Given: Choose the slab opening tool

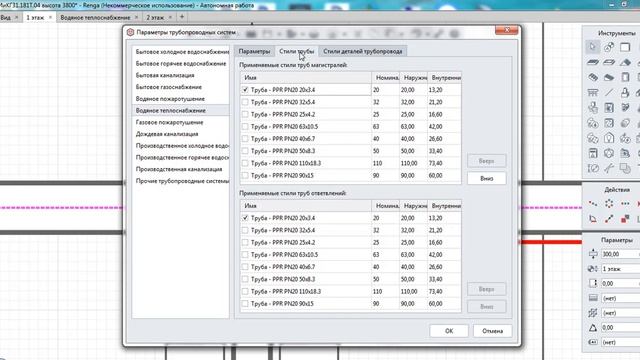Looking at the screenshot, I should [609, 62].
